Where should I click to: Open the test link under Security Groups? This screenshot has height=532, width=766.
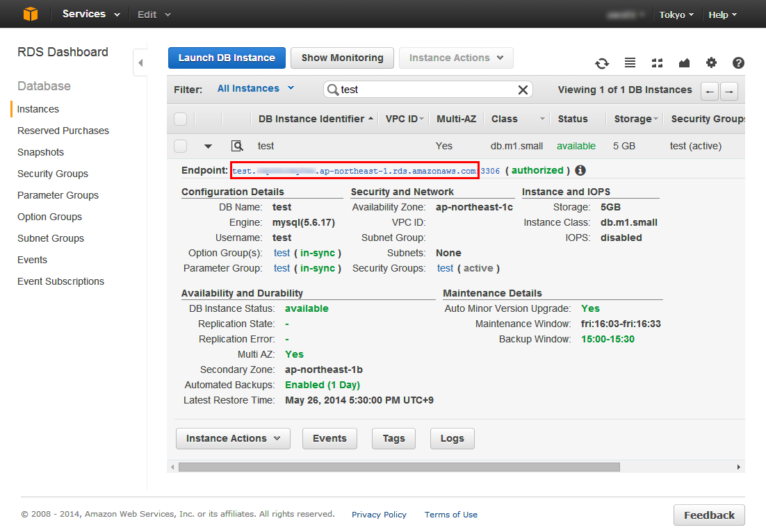click(445, 268)
